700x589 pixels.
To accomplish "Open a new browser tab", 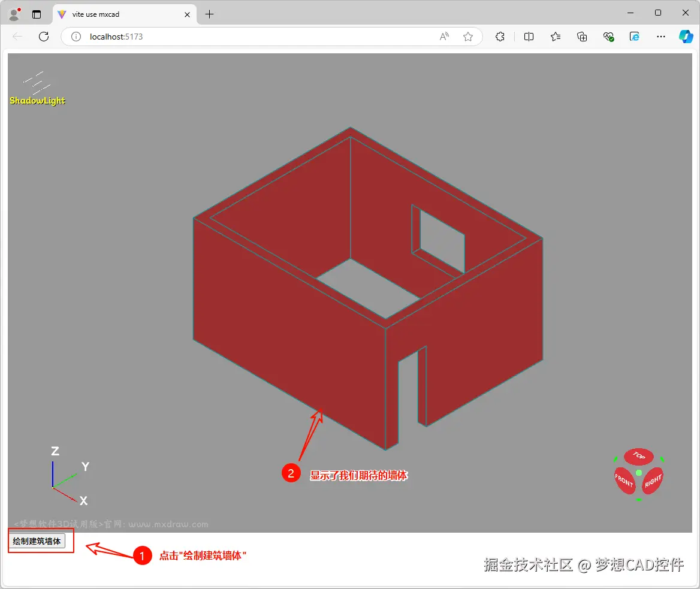I will (x=209, y=14).
